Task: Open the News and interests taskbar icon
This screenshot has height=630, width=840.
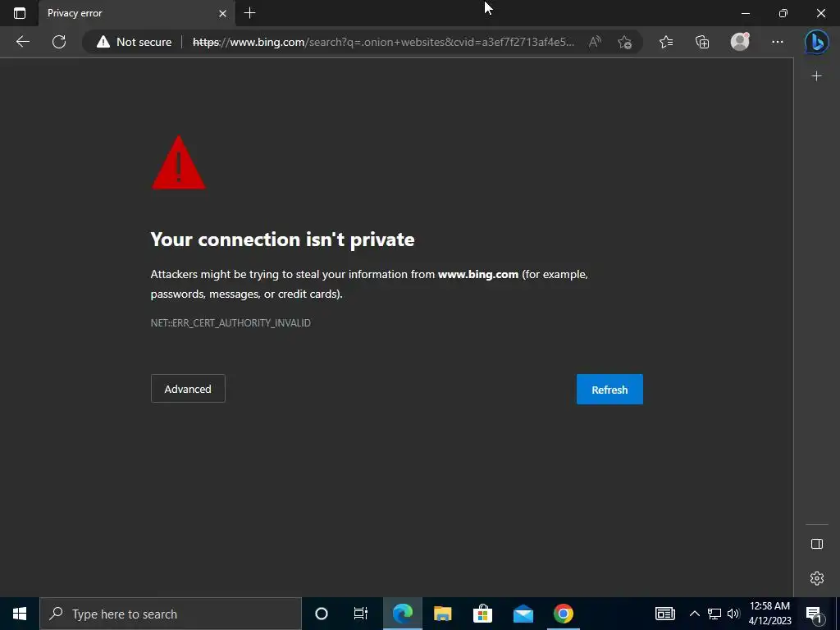Action: coord(664,614)
